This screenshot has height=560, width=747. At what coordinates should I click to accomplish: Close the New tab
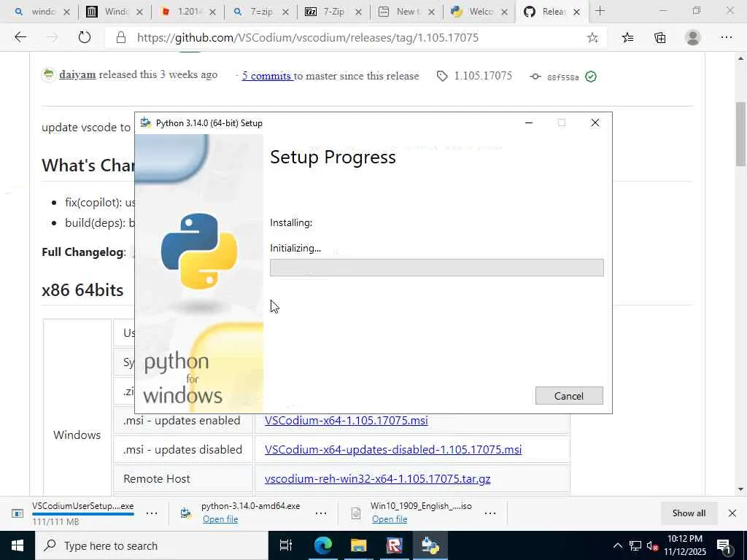(x=431, y=12)
